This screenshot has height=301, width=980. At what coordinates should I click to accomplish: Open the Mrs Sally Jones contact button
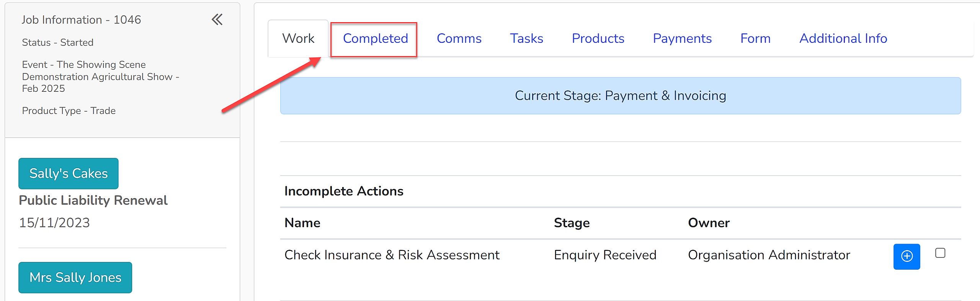(75, 277)
